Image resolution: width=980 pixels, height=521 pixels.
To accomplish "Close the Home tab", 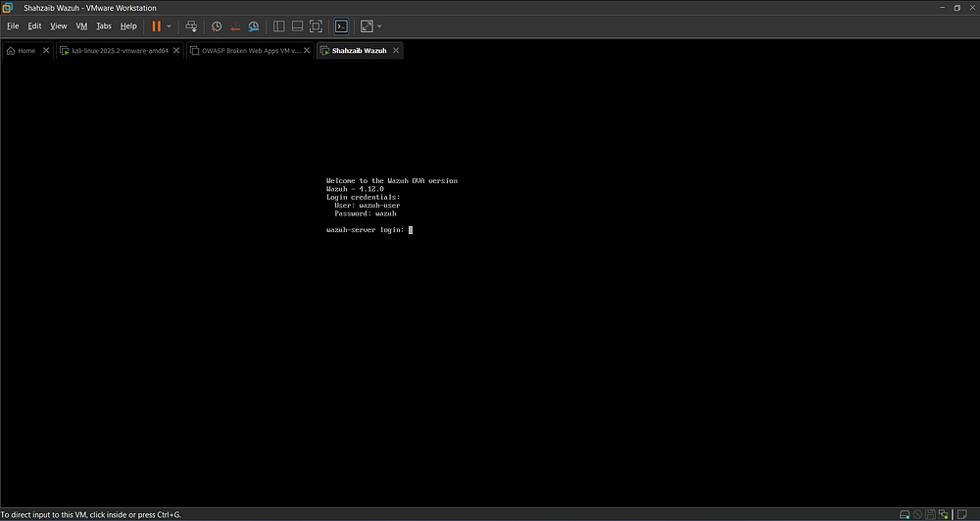I will click(46, 51).
